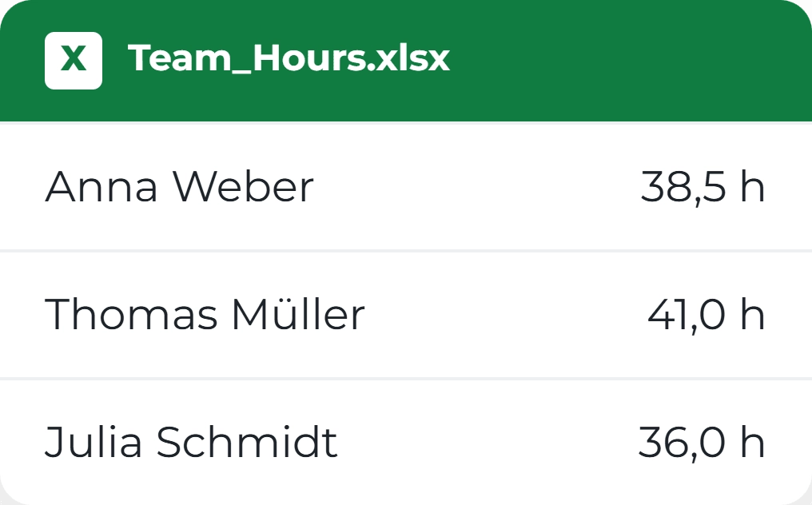Click the divider above Julia Schmidt's row
Image resolution: width=812 pixels, height=505 pixels.
[406, 379]
